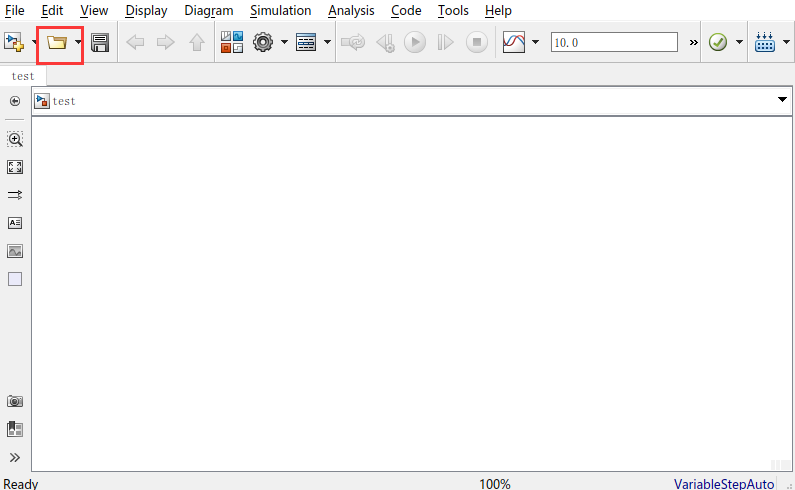Expand the palette with double chevron
The width and height of the screenshot is (795, 490).
click(15, 458)
